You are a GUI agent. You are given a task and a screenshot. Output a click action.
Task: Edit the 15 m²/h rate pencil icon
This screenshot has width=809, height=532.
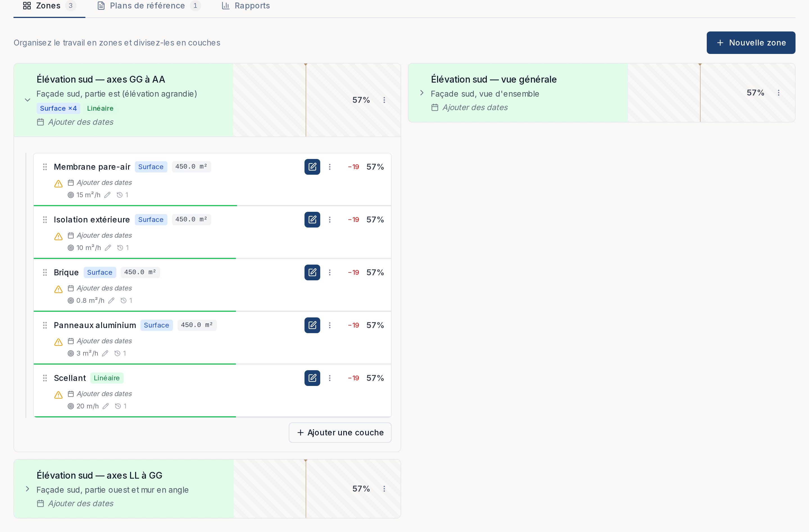pyautogui.click(x=107, y=195)
